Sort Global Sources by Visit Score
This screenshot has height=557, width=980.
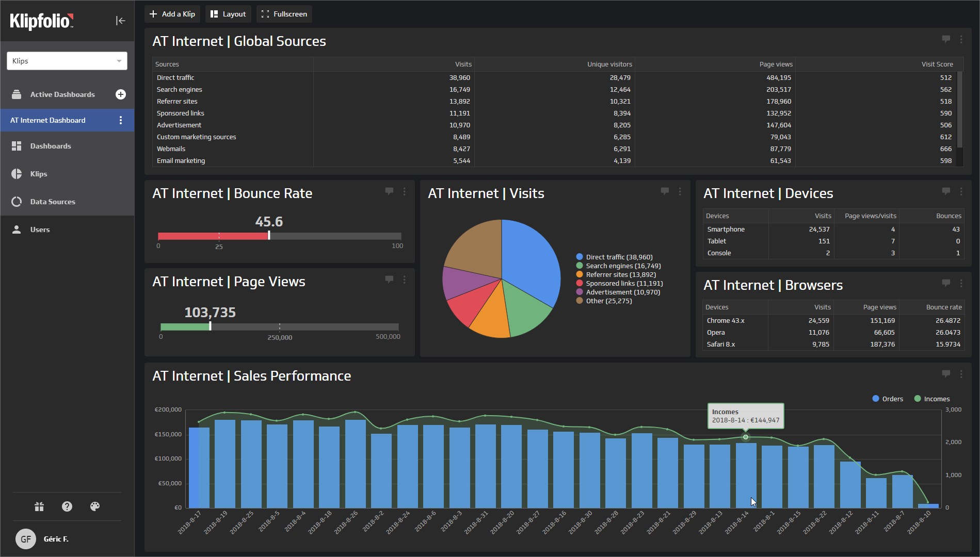tap(937, 64)
